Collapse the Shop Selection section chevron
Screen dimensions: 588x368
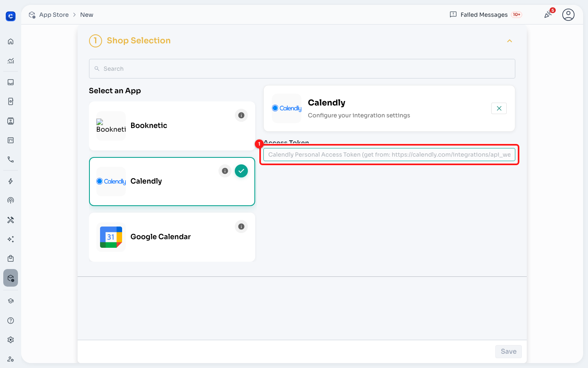coord(510,41)
